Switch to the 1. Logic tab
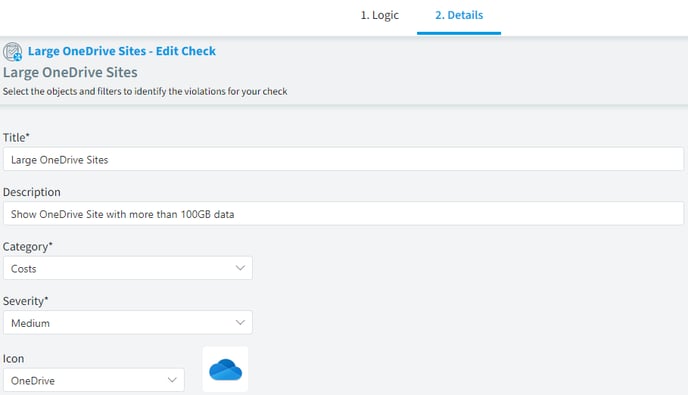The height and width of the screenshot is (395, 688). 380,15
